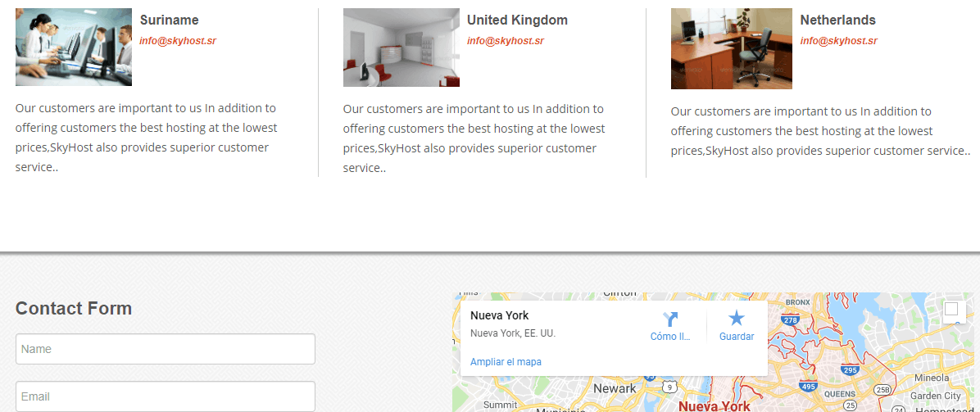Focus the Name input field

[x=166, y=349]
